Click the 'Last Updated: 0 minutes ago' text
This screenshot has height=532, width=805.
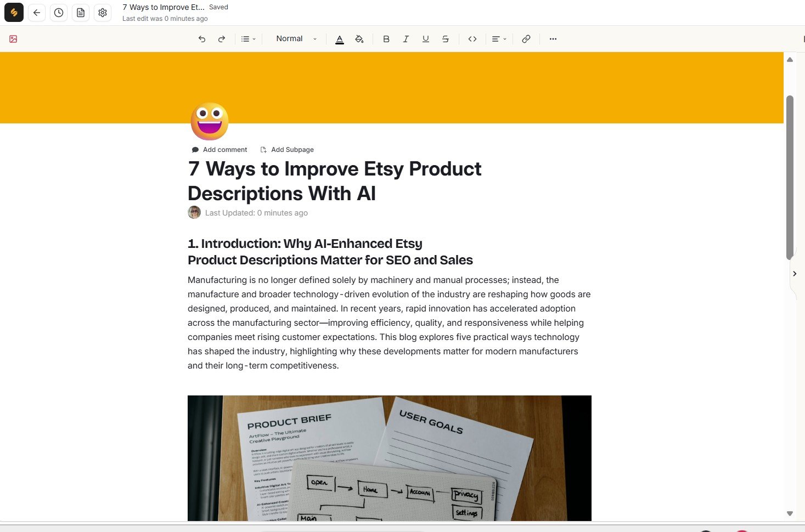pos(256,213)
